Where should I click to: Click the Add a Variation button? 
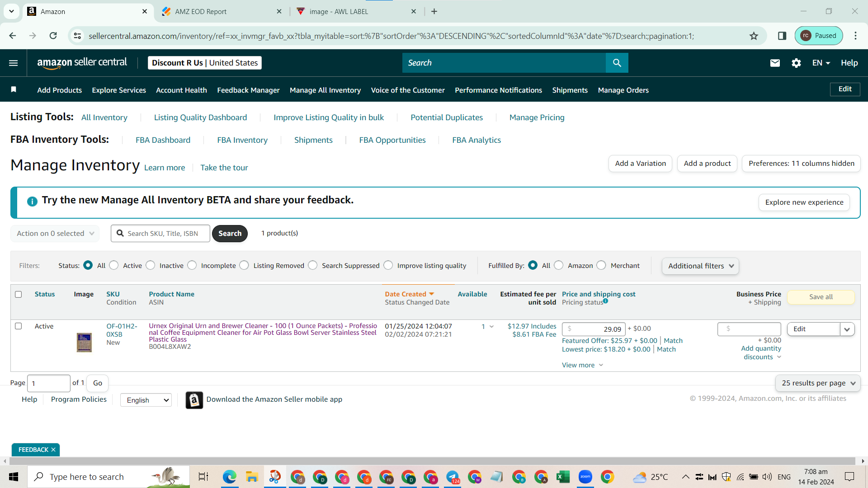[x=640, y=164]
